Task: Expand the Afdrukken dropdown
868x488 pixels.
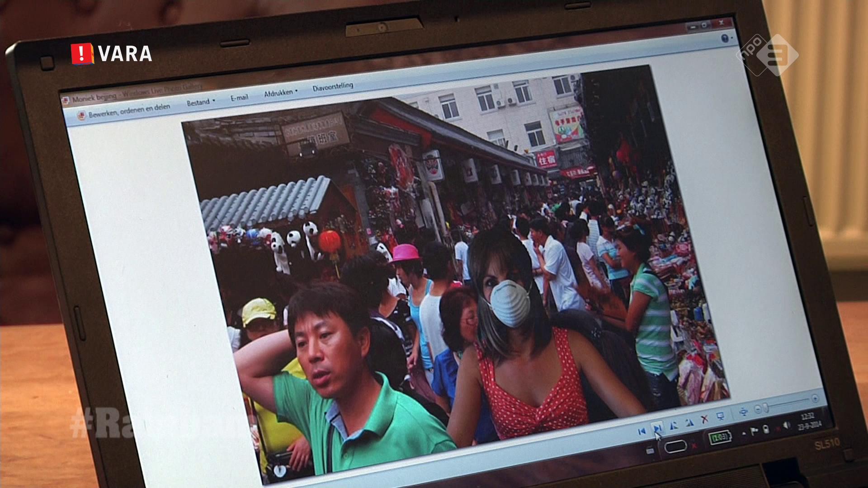Action: pyautogui.click(x=280, y=93)
